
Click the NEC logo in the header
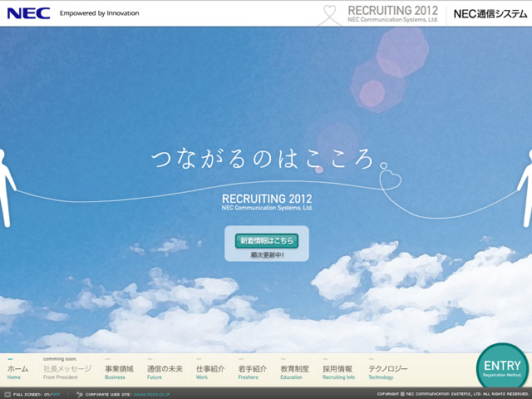(x=28, y=13)
